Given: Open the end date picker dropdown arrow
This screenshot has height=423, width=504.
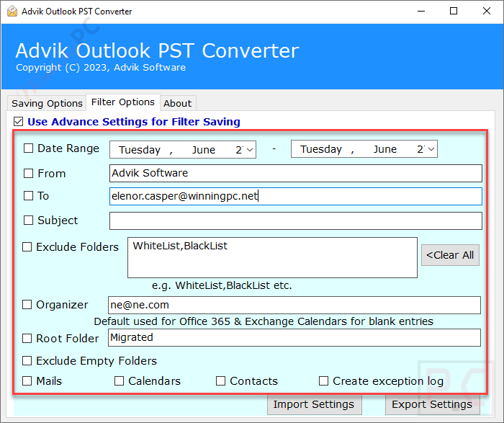Looking at the screenshot, I should [x=431, y=149].
